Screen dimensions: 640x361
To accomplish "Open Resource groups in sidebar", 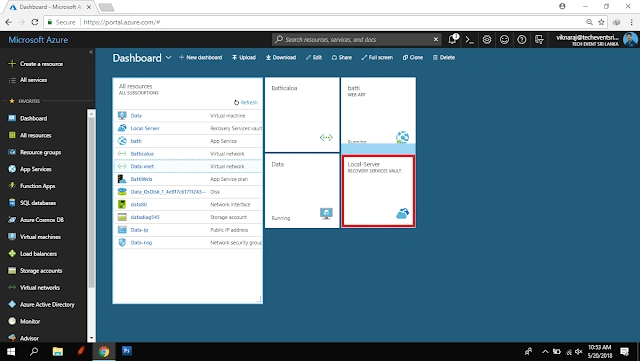I will pyautogui.click(x=35, y=152).
